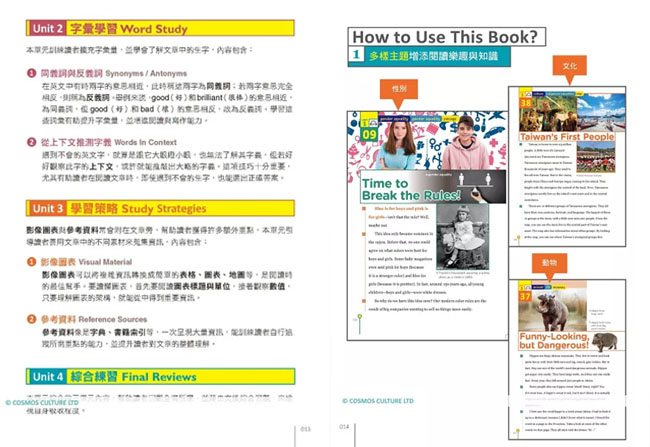This screenshot has height=447, width=650.
Task: Select the Unit 3 Study Strategies banner
Action: (160, 208)
